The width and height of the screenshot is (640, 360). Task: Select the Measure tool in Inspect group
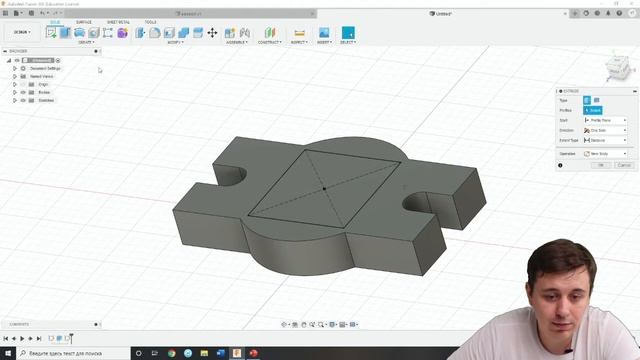(299, 33)
